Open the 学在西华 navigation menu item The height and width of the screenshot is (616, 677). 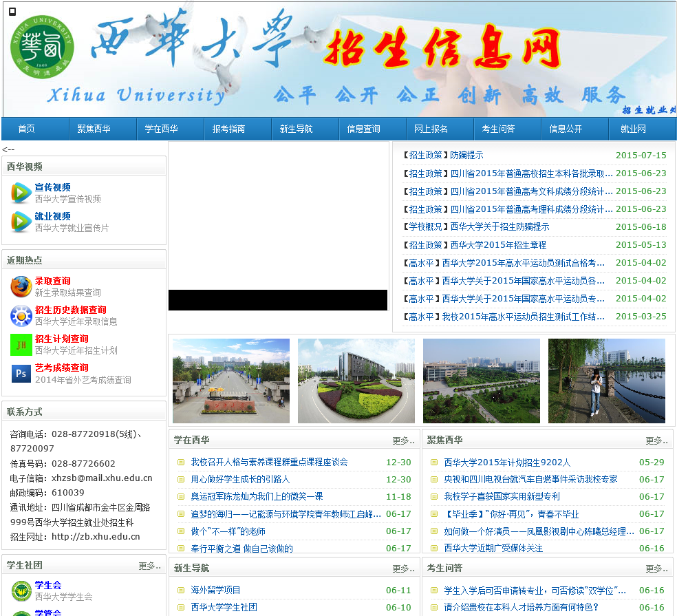[161, 129]
